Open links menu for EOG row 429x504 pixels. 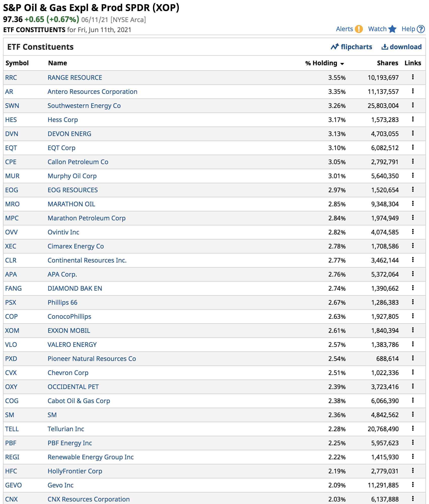[413, 190]
